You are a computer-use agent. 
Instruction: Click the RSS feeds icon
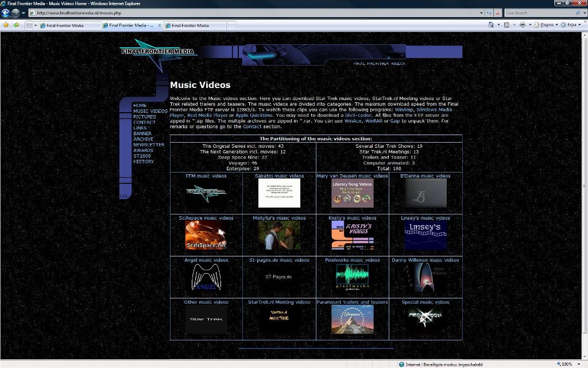pos(506,25)
